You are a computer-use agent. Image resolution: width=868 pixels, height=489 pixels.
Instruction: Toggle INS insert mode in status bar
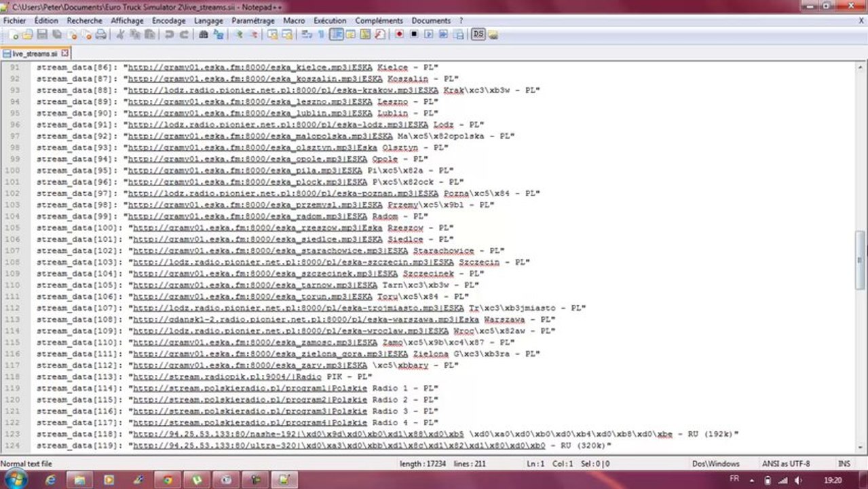pyautogui.click(x=844, y=464)
